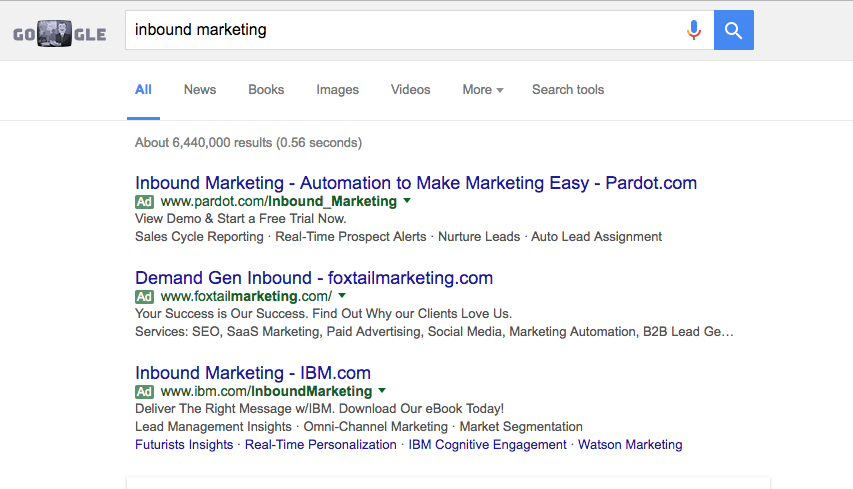The height and width of the screenshot is (489, 853).
Task: Visit the Inbound Marketing - IBM.com link
Action: click(253, 373)
